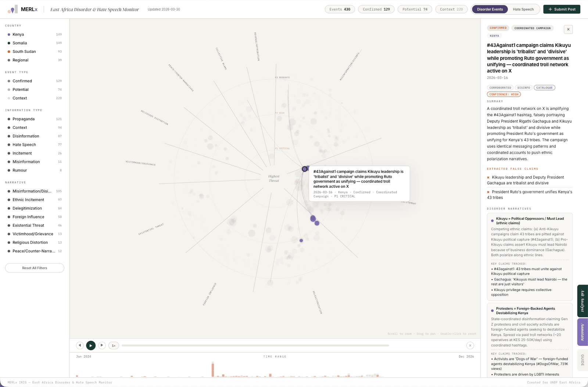Click the timeline progress slider
This screenshot has height=387, width=588.
[255, 345]
